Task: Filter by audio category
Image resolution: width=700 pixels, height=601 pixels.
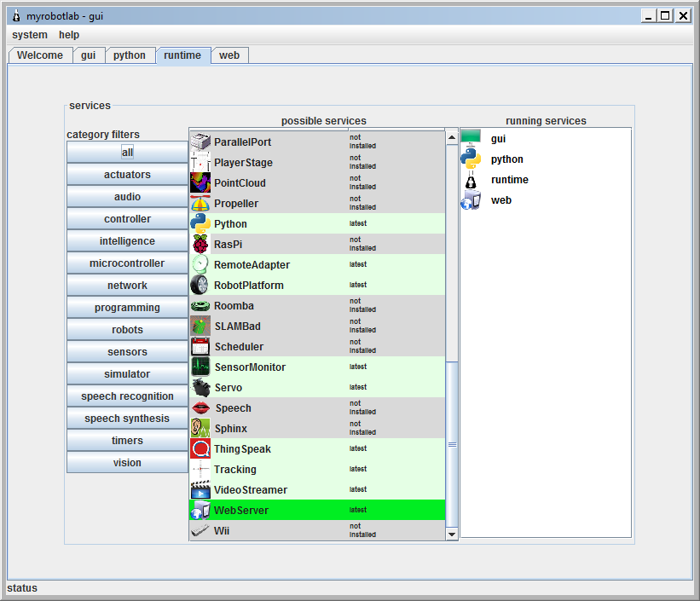Action: [x=127, y=197]
